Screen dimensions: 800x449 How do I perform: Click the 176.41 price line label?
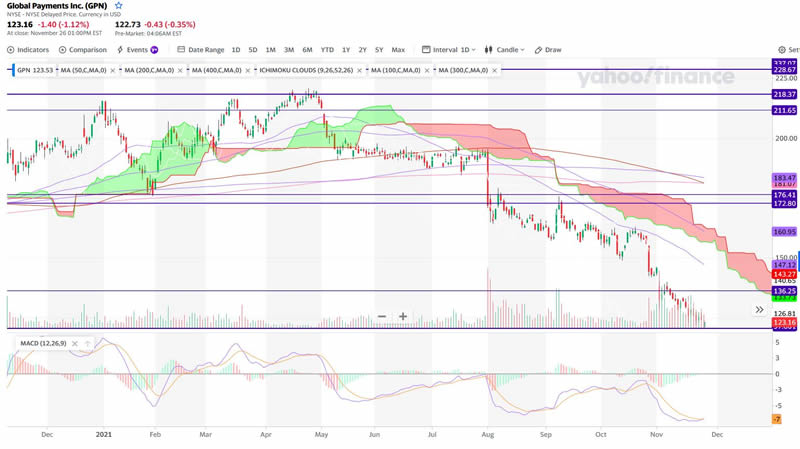(x=784, y=195)
